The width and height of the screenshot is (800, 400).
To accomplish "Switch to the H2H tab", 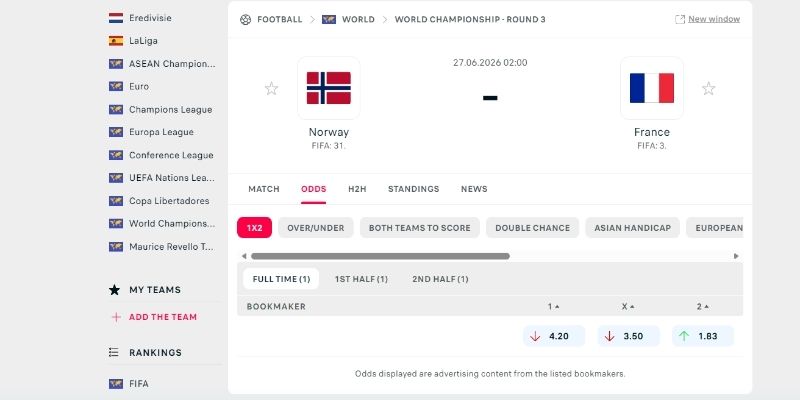I will pos(357,189).
